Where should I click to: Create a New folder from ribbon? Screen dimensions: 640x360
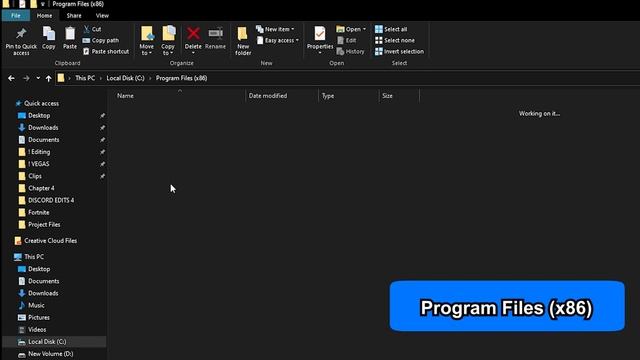coord(243,41)
